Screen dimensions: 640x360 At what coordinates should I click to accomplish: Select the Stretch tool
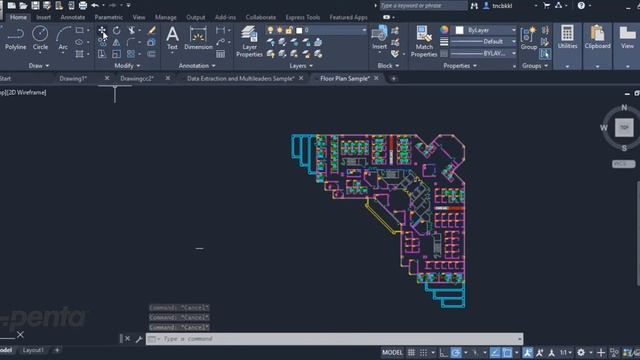[x=102, y=54]
